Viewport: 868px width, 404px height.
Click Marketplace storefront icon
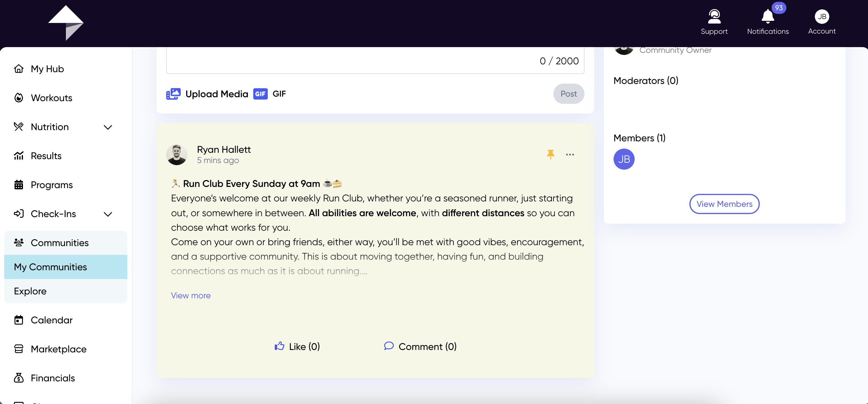click(x=19, y=349)
